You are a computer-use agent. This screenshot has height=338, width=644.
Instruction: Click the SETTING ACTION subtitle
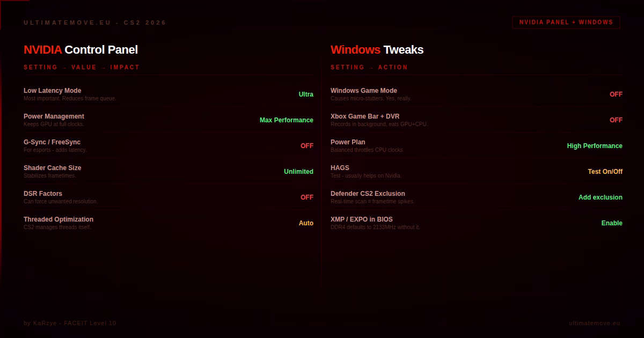coord(369,67)
